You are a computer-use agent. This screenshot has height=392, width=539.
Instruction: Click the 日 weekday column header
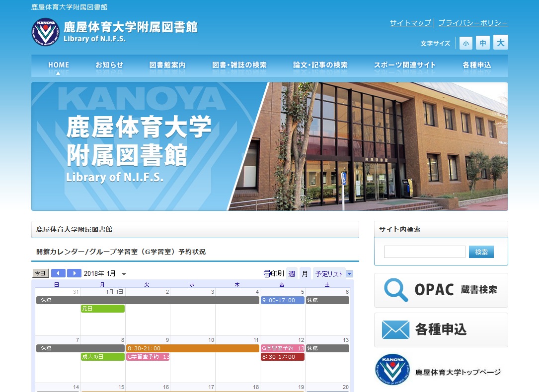(x=57, y=284)
